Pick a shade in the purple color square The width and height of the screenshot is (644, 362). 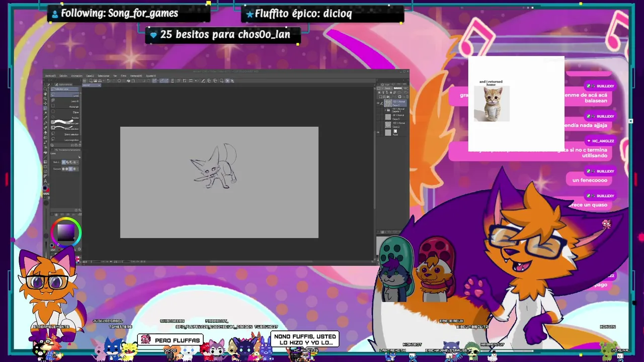[x=66, y=233]
